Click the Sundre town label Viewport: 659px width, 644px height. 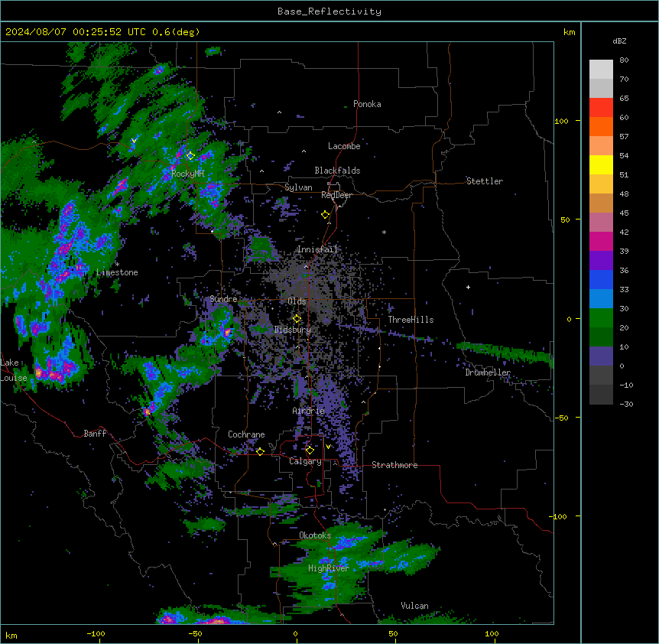click(x=223, y=299)
